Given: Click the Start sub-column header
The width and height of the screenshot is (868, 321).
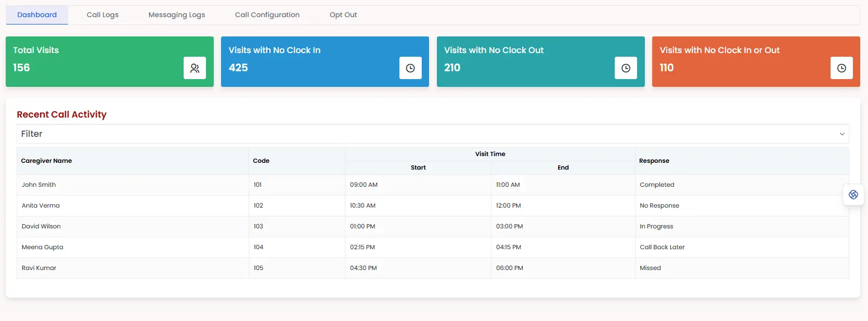Looking at the screenshot, I should click(418, 168).
